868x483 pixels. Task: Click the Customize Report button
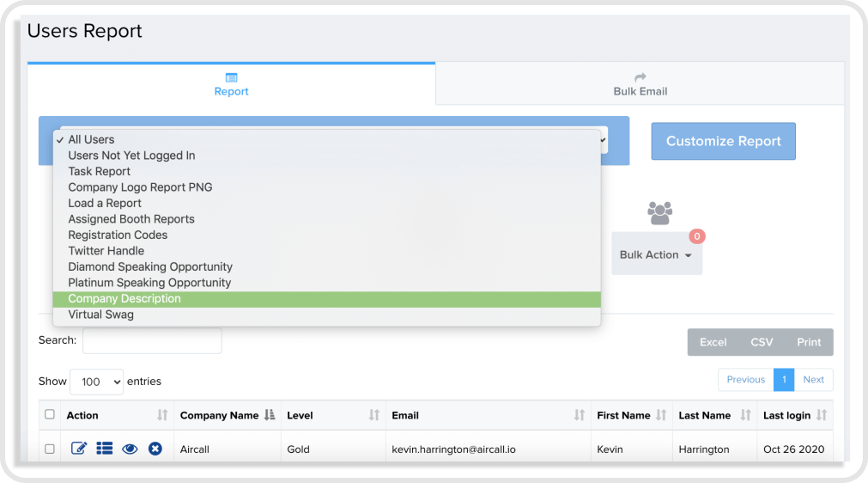[x=723, y=141]
